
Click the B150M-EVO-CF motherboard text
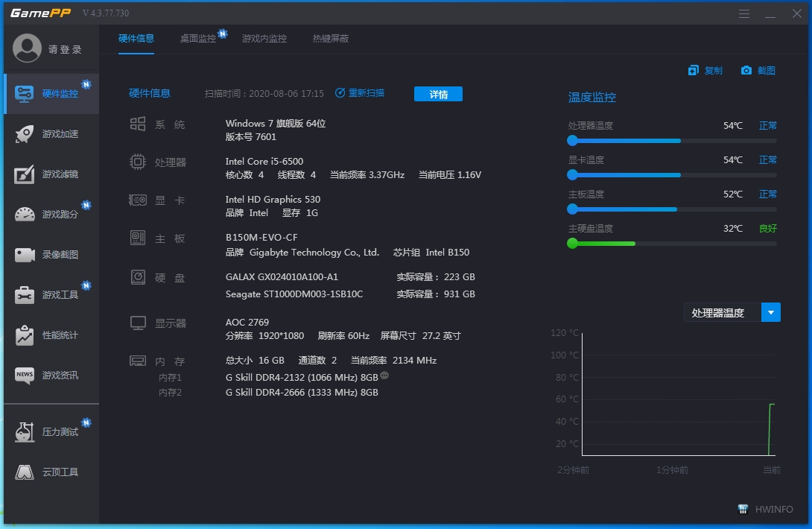point(261,237)
